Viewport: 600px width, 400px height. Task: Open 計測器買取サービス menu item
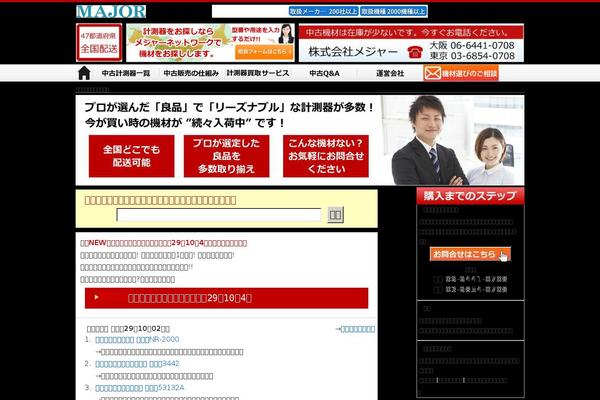tap(258, 73)
